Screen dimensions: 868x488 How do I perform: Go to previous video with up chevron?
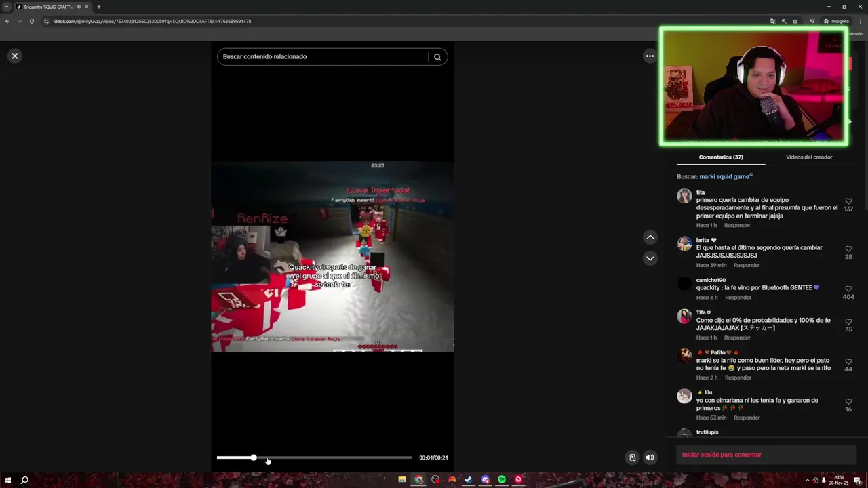650,237
